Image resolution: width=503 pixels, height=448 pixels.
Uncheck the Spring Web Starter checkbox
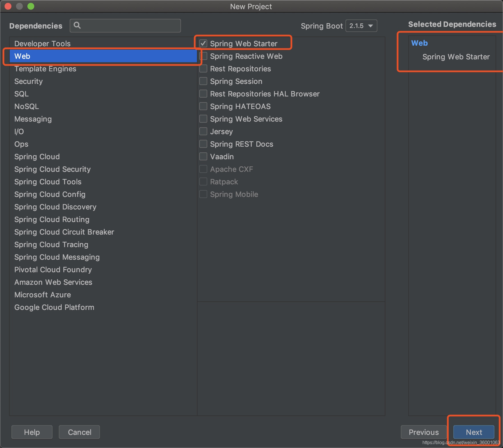click(x=203, y=43)
